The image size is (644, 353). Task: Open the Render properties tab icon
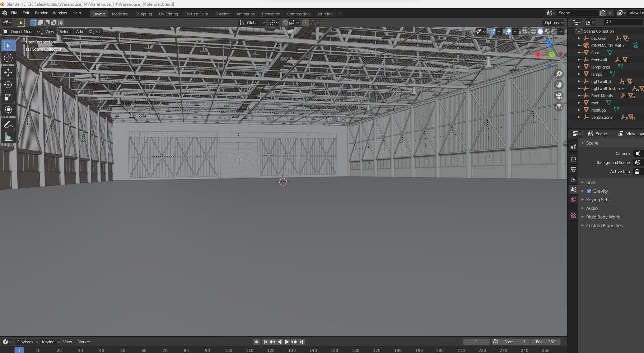click(574, 159)
